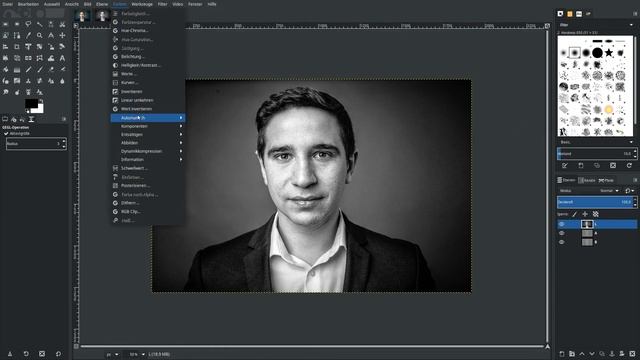Delete the selected brush
This screenshot has width=640, height=360.
(613, 166)
